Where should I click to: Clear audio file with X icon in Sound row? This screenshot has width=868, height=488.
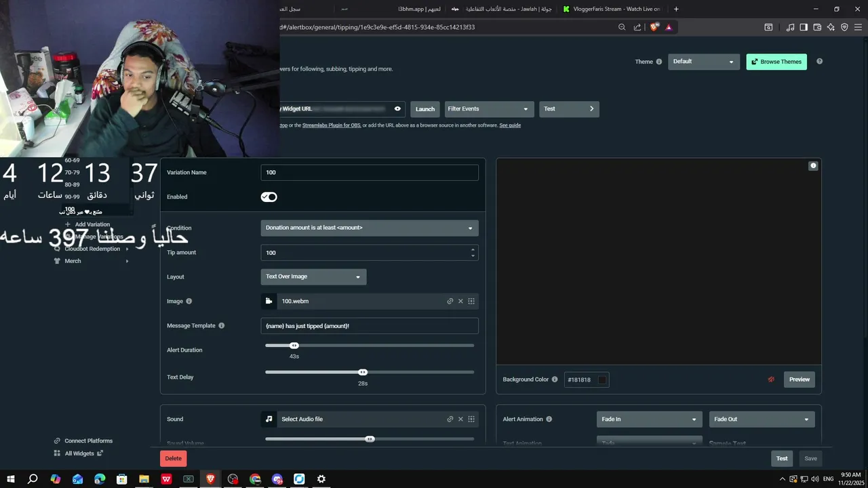coord(460,419)
